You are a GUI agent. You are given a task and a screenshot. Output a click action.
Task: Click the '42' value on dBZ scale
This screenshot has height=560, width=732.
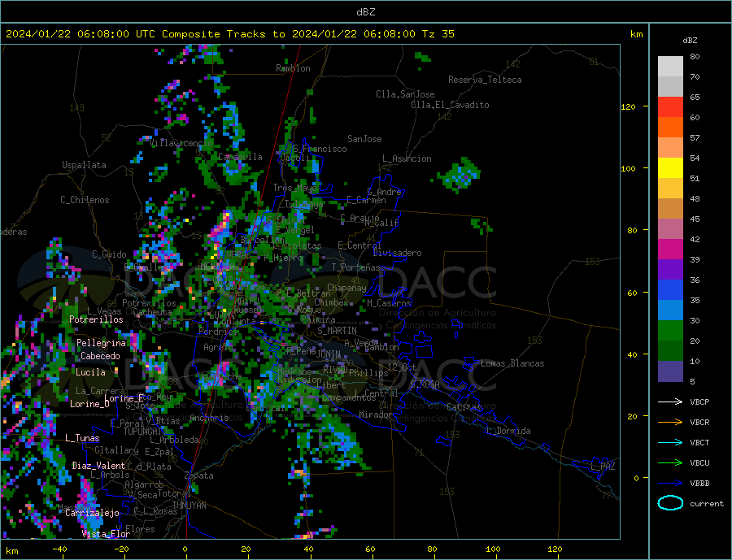pyautogui.click(x=695, y=240)
